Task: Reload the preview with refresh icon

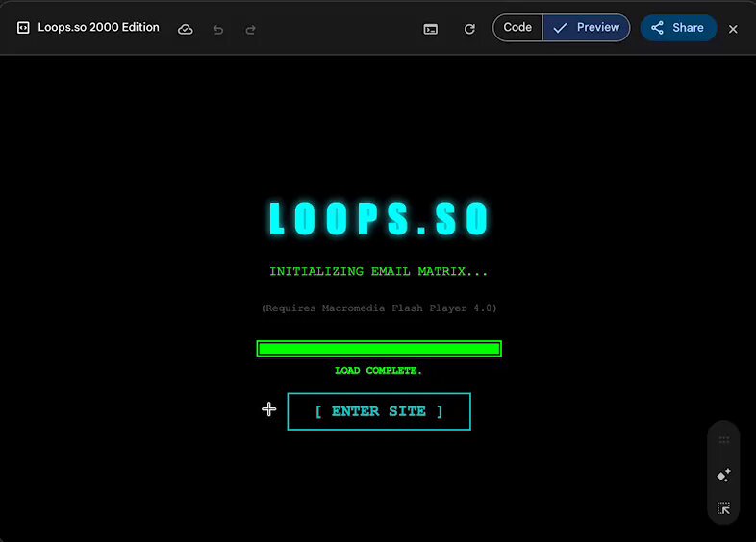Action: click(469, 30)
